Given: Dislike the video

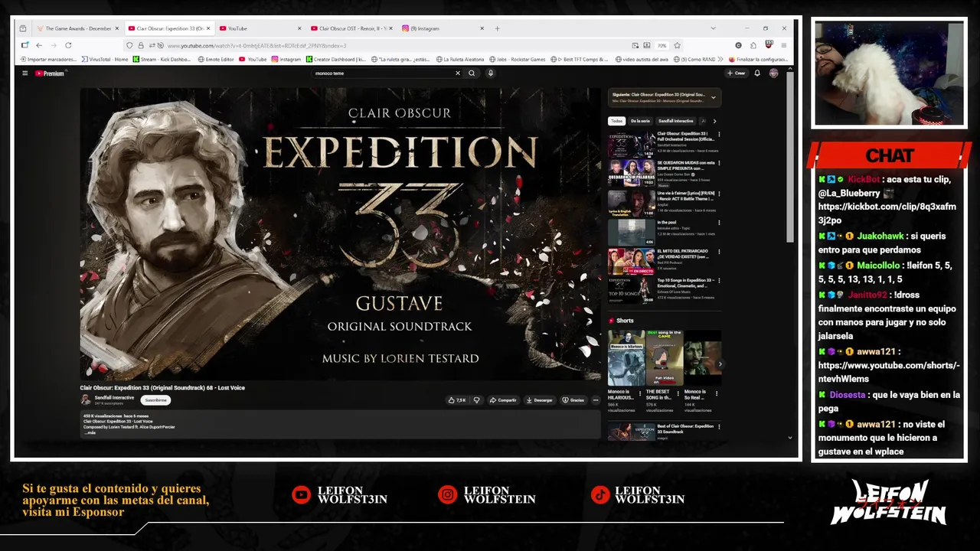Looking at the screenshot, I should point(476,400).
